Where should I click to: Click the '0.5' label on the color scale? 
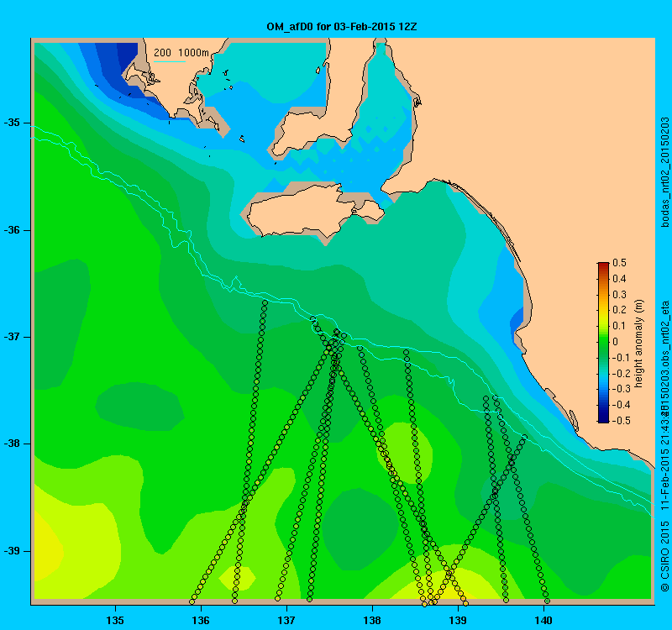(x=619, y=263)
